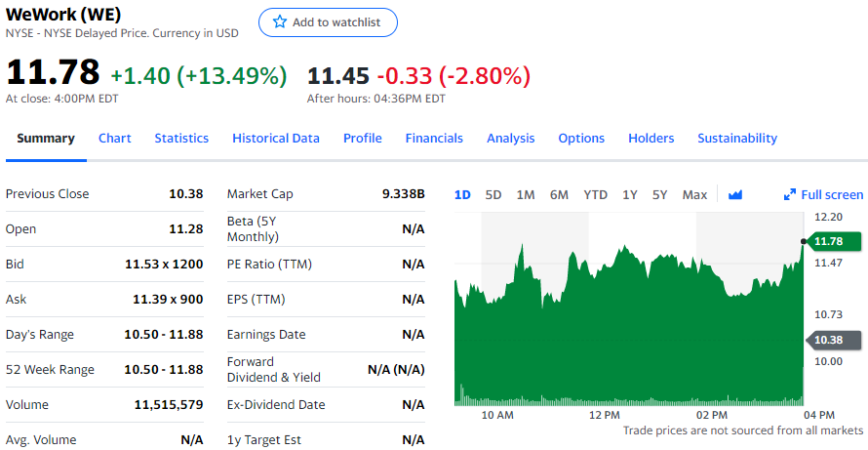The width and height of the screenshot is (868, 450).
Task: Click the Full screen expand arrows icon
Action: [x=790, y=194]
